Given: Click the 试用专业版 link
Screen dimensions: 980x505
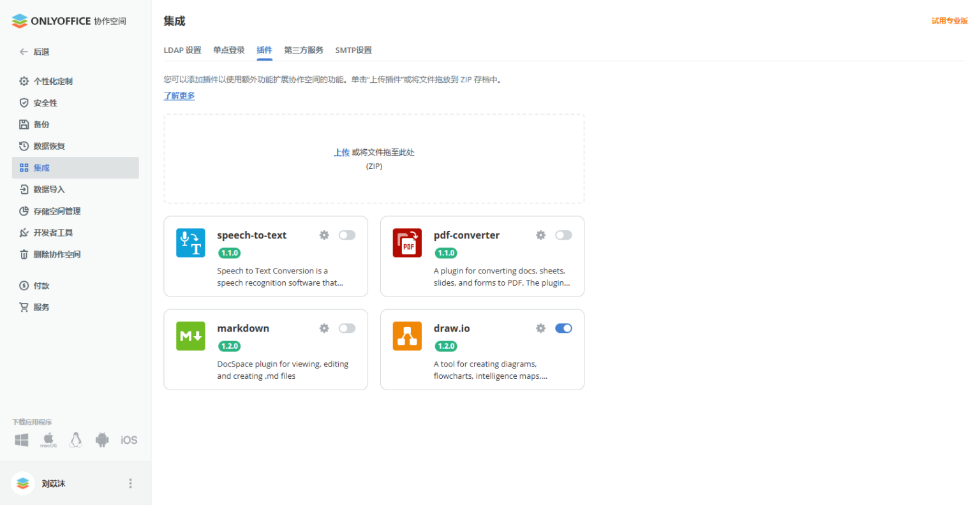Looking at the screenshot, I should point(949,21).
